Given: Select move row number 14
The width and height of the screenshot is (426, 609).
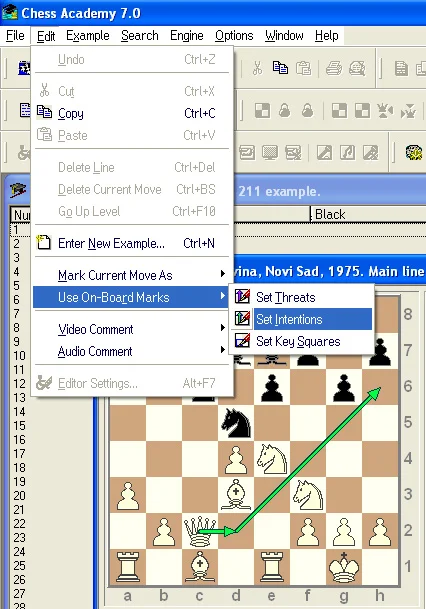Looking at the screenshot, I should click(19, 411).
